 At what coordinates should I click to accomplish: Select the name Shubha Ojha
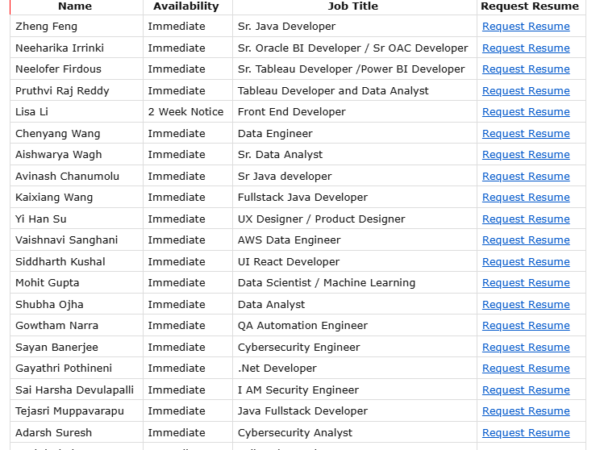pyautogui.click(x=49, y=305)
